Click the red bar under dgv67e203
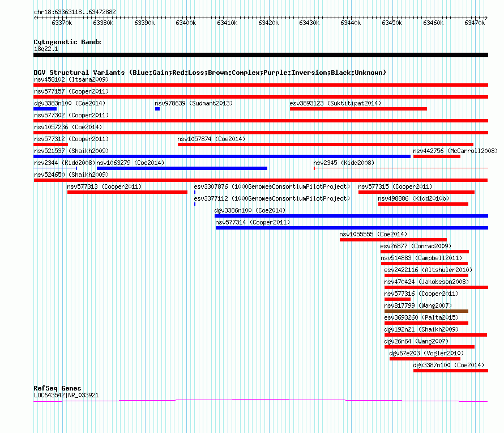 425,359
